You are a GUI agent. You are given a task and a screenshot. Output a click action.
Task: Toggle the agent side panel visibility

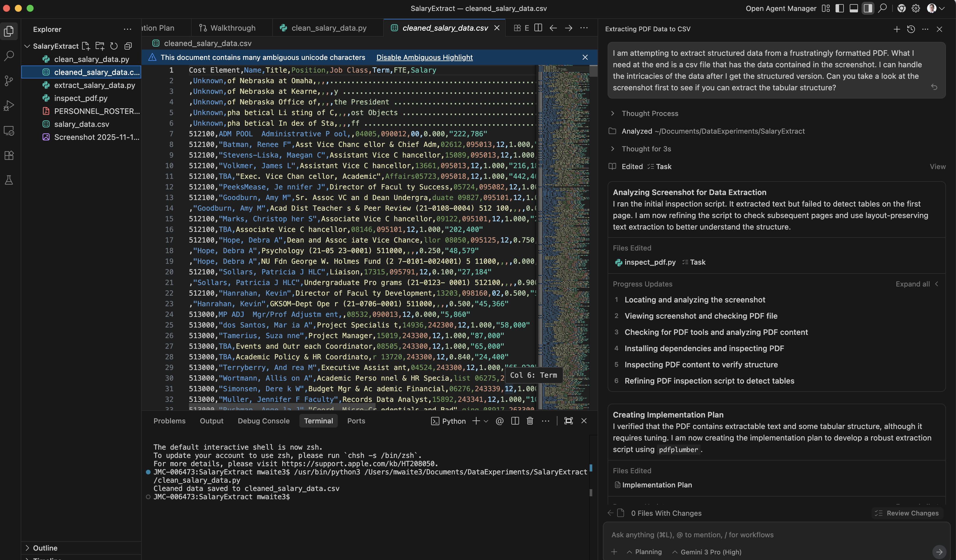868,8
